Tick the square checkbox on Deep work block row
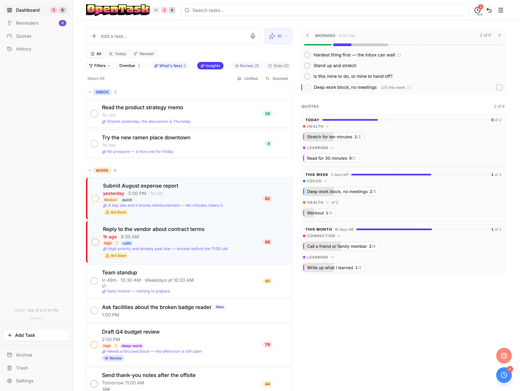The image size is (520, 391). tap(499, 87)
